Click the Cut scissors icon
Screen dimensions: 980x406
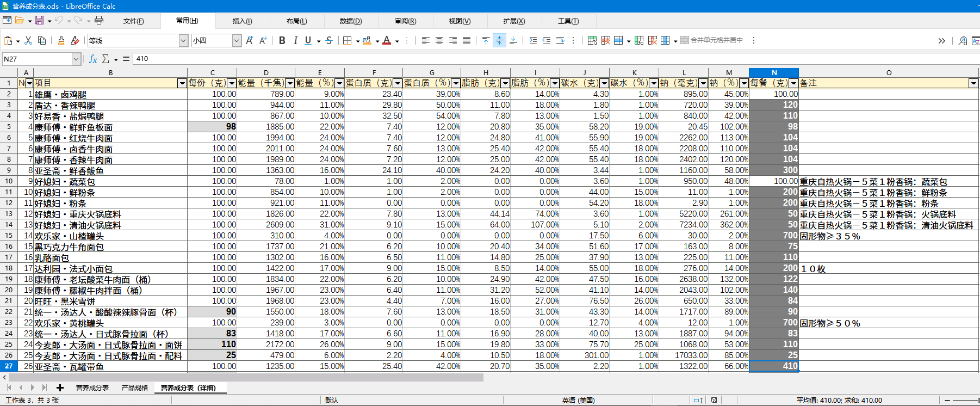click(x=28, y=40)
